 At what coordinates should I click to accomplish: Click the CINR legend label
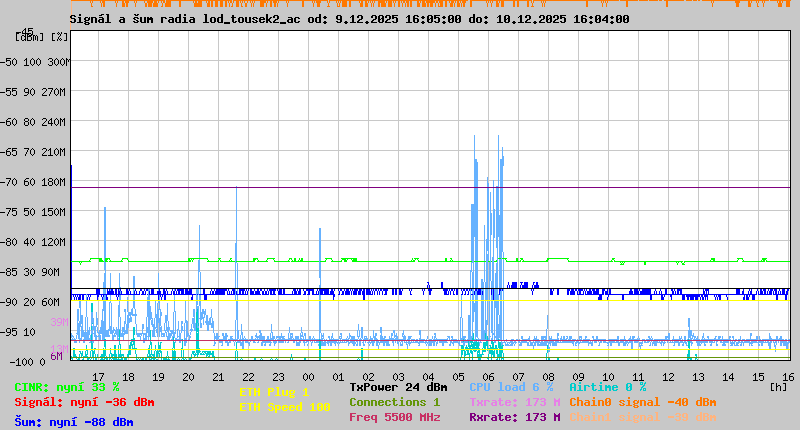point(66,387)
